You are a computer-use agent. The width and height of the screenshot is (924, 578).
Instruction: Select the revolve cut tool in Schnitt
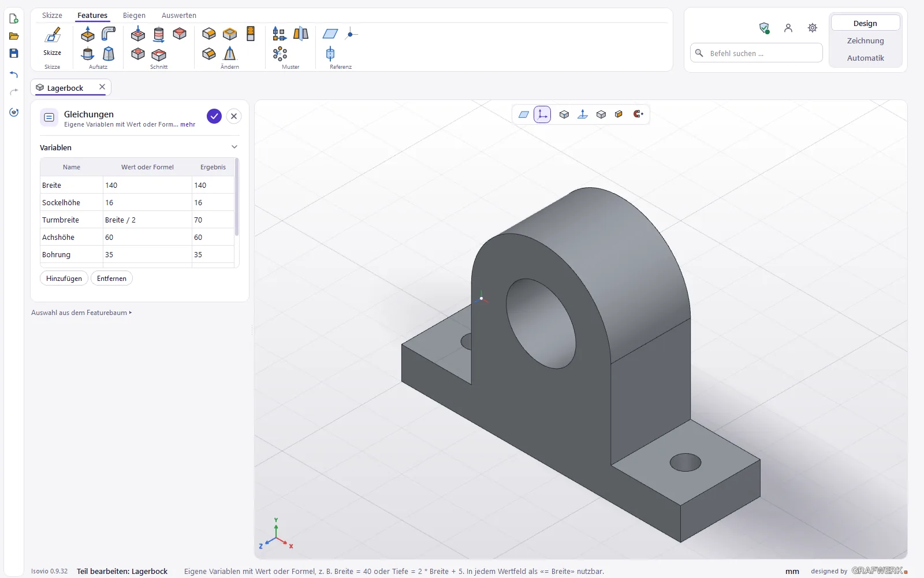159,34
